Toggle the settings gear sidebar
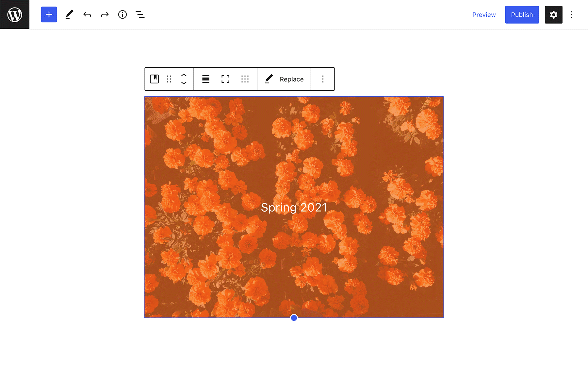 pos(553,14)
